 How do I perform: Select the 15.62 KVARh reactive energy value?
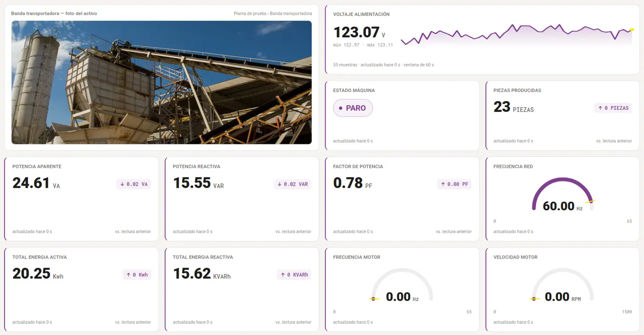pos(202,274)
